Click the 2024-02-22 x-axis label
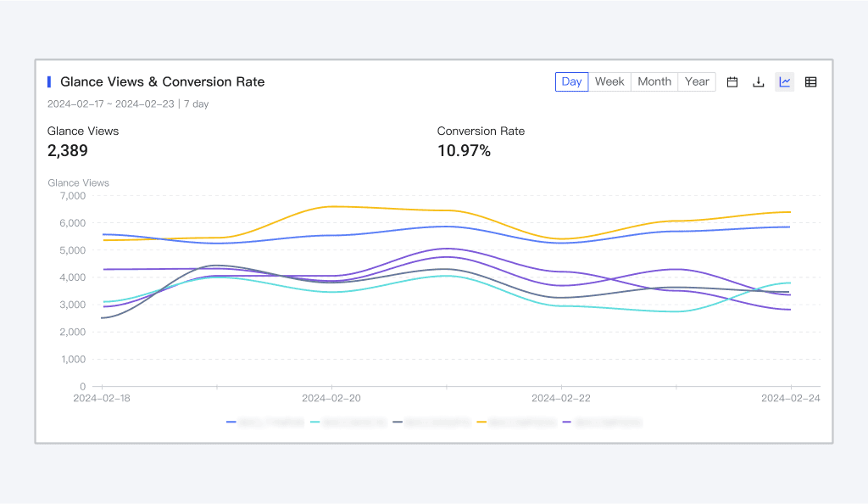Screen dimensions: 868x504 click(x=560, y=398)
